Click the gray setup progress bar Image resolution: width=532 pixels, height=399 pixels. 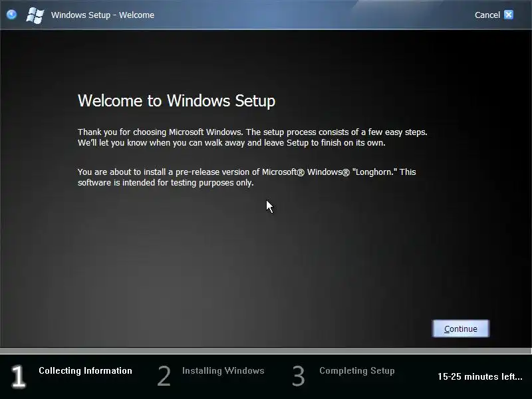266,351
